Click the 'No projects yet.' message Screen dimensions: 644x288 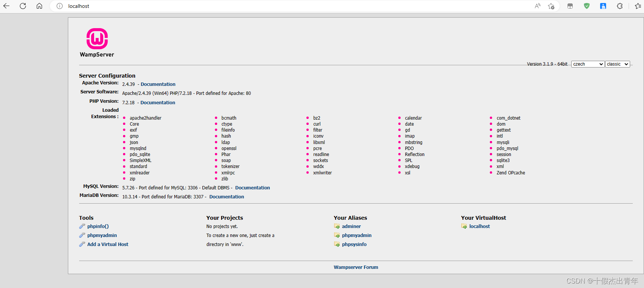click(222, 226)
